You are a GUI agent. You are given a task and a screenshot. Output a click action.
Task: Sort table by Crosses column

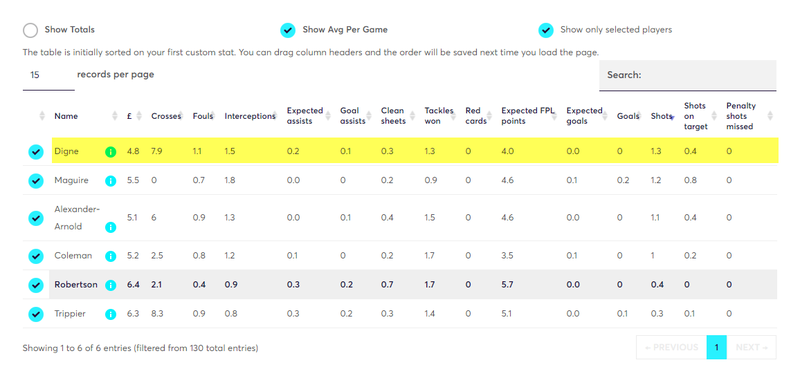[166, 116]
